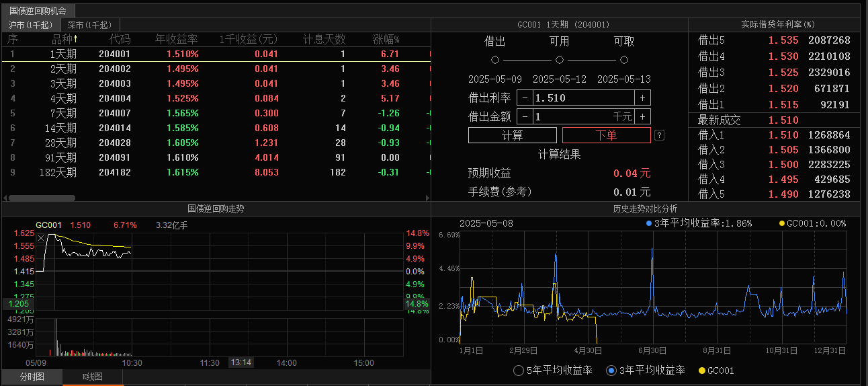Image resolution: width=868 pixels, height=386 pixels.
Task: Increase 借出金额 with the plus button
Action: (x=643, y=117)
